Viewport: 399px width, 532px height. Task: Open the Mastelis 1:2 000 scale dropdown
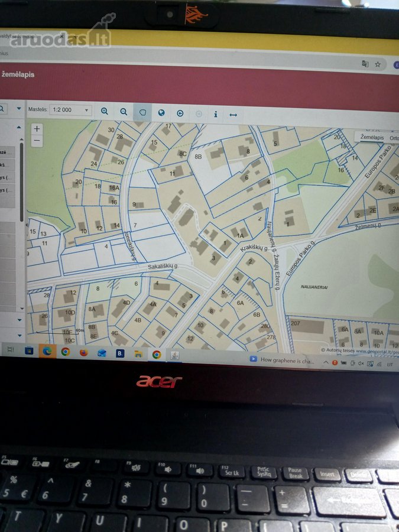(x=70, y=110)
